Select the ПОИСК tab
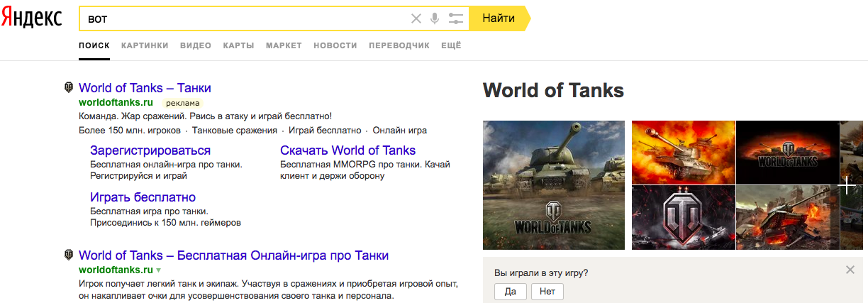The height and width of the screenshot is (303, 868). click(94, 45)
